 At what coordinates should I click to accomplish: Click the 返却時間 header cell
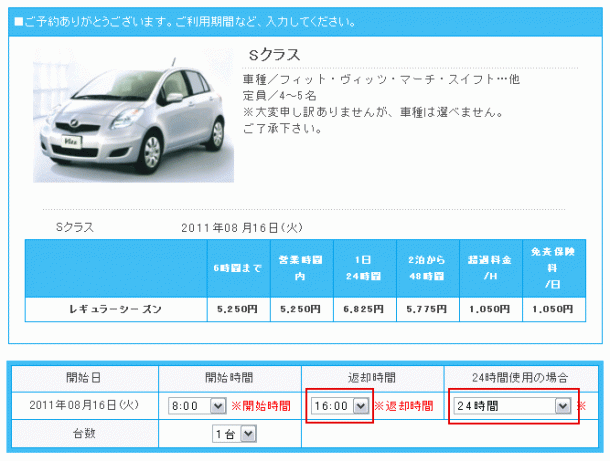point(372,378)
